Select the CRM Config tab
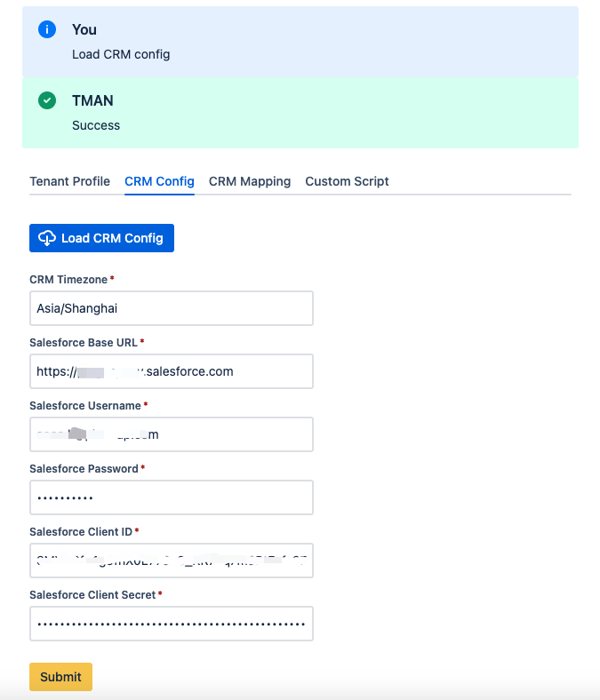The height and width of the screenshot is (700, 600). (x=159, y=181)
